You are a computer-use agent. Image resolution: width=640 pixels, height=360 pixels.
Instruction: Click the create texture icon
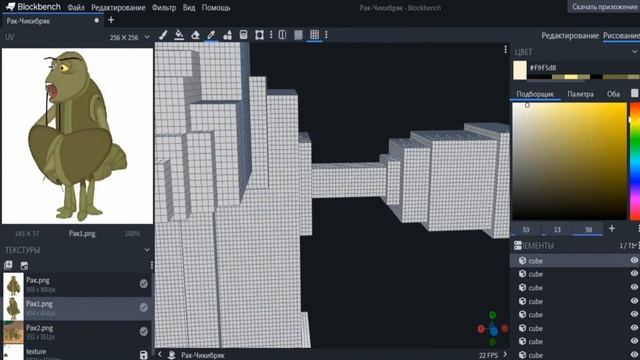click(24, 265)
